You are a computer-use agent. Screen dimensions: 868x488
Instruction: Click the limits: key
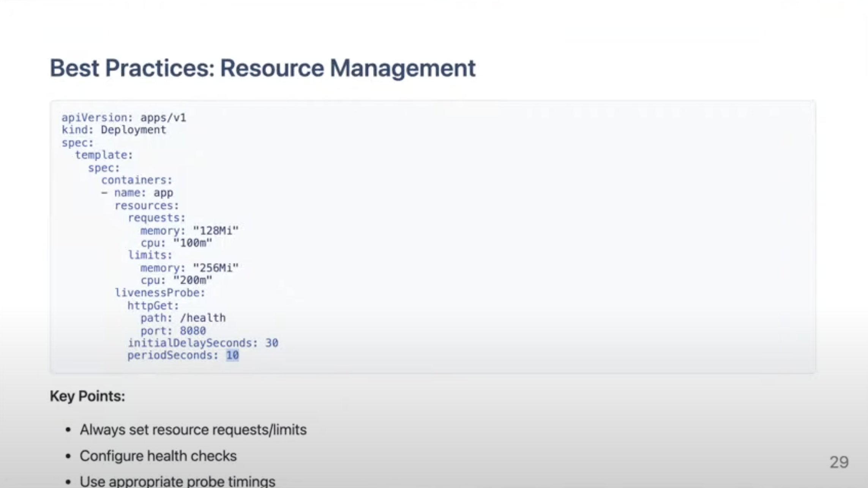pyautogui.click(x=150, y=255)
